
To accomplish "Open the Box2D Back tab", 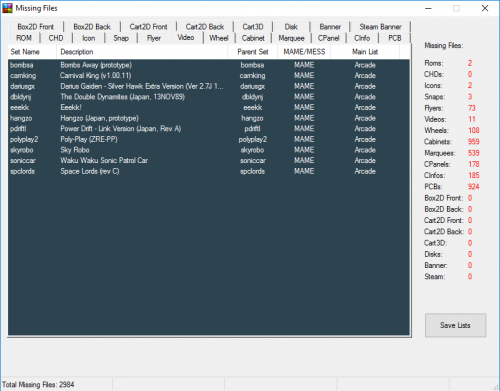I will coord(92,27).
